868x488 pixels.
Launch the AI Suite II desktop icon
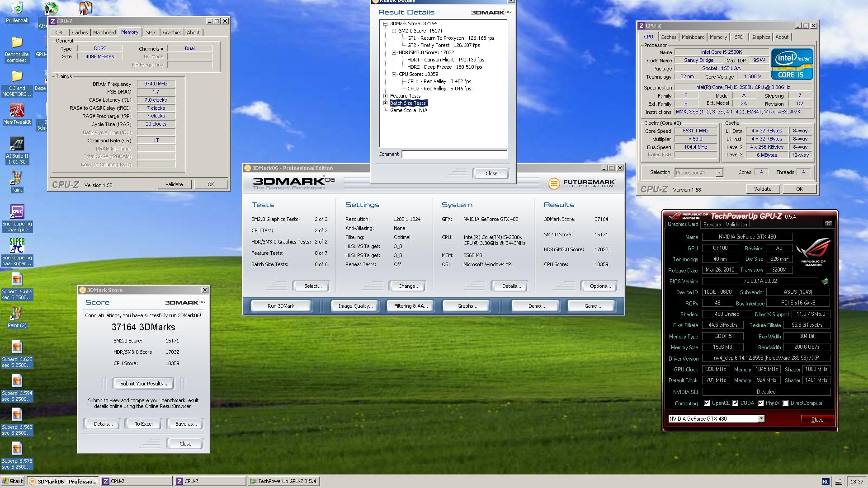coord(17,145)
